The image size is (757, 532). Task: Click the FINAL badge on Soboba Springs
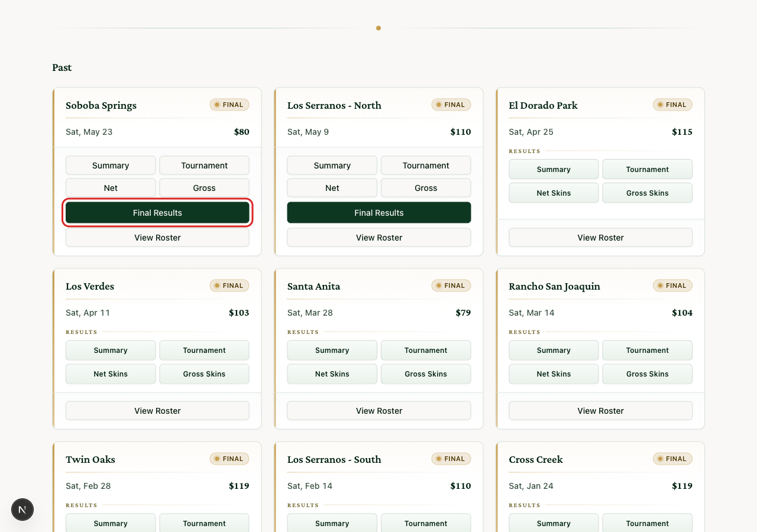(x=229, y=105)
